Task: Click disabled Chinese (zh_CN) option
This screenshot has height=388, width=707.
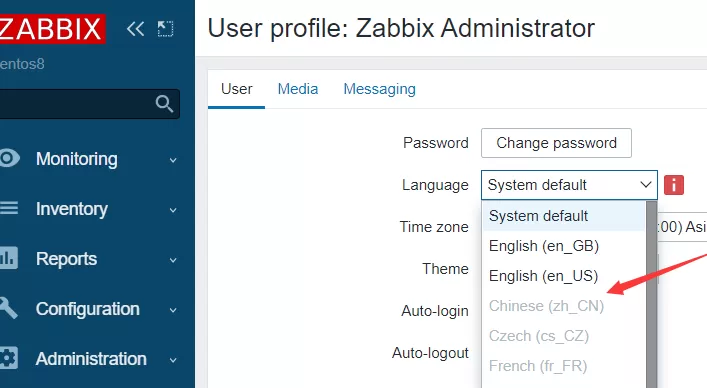Action: (x=564, y=306)
